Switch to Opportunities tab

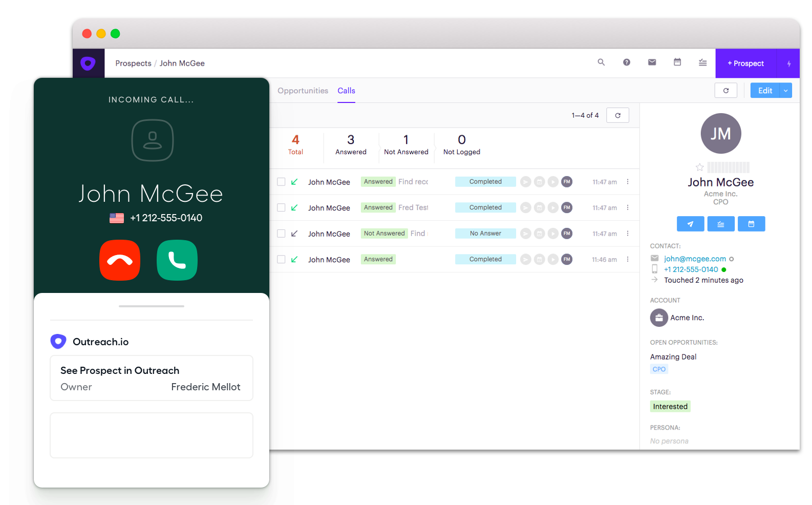(303, 91)
